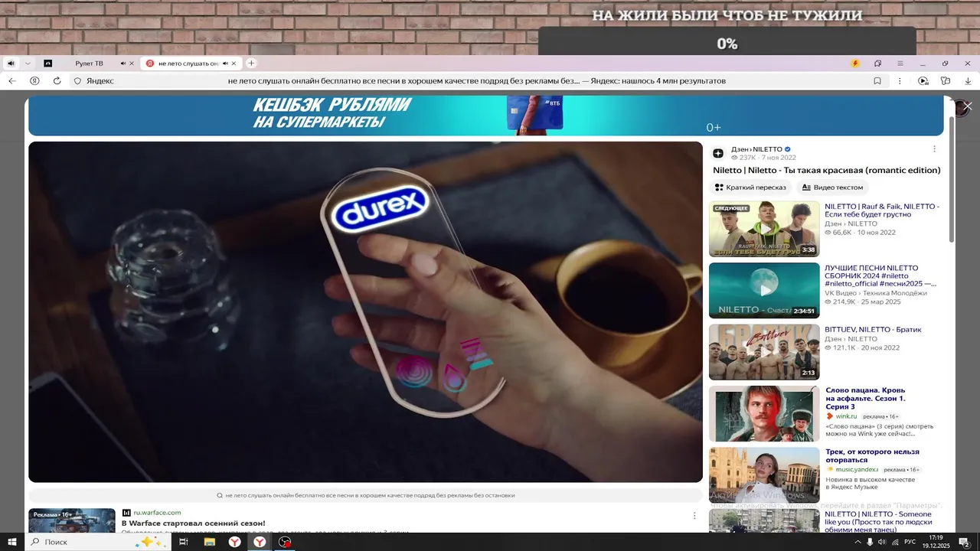Screen dimensions: 980x551
Task: Open a new tab with the plus button
Action: coord(251,64)
